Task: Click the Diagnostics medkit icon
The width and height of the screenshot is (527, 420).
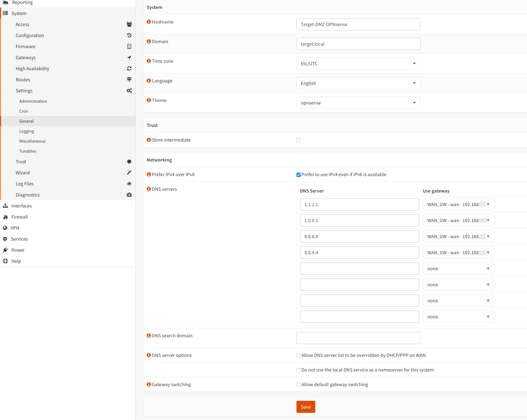Action: click(129, 195)
